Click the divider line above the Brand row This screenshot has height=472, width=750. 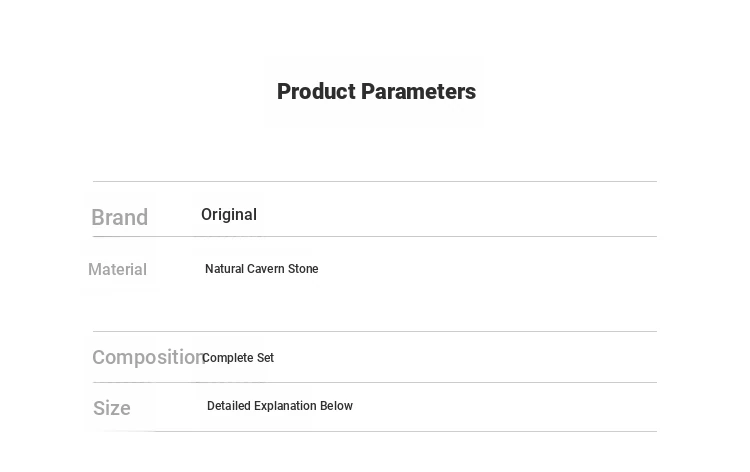(x=375, y=181)
